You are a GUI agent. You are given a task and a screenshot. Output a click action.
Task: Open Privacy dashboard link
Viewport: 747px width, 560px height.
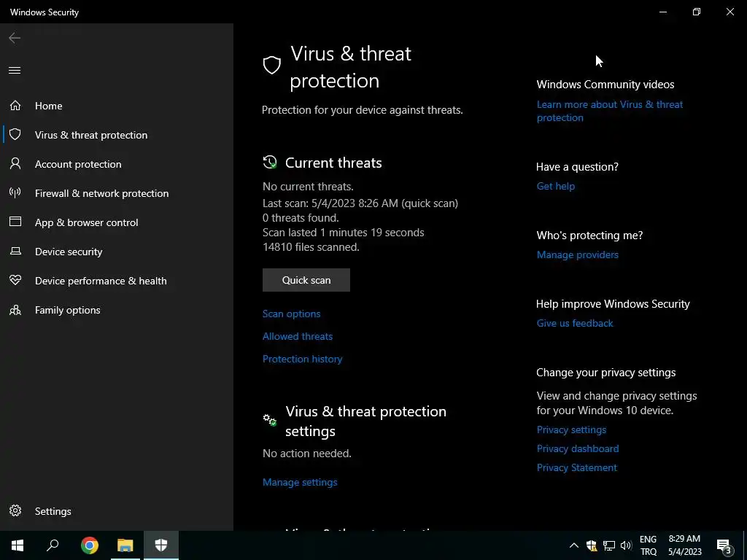(578, 448)
